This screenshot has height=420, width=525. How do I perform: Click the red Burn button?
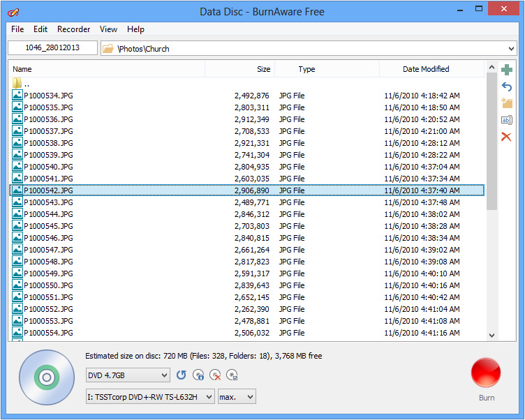[x=486, y=373]
